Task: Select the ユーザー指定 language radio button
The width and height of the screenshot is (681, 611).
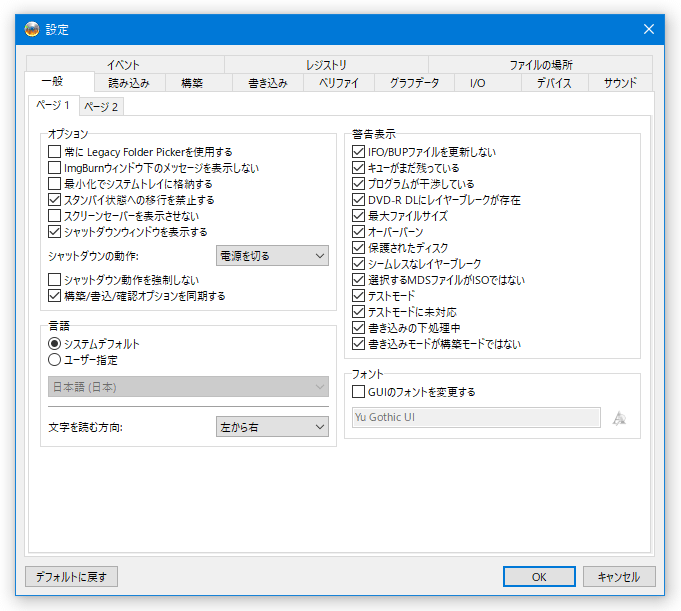Action: [54, 360]
